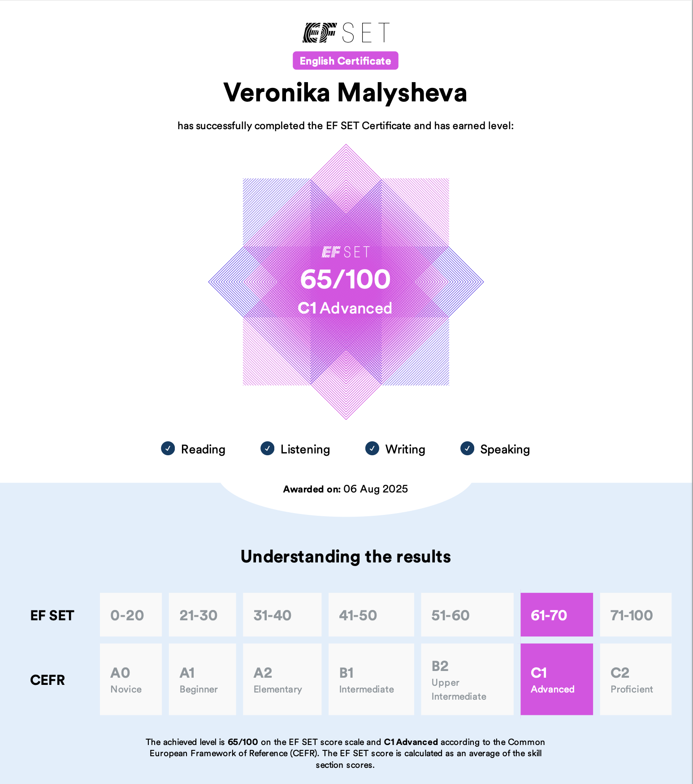Click the 65/100 score in the star
The width and height of the screenshot is (693, 784).
click(345, 279)
